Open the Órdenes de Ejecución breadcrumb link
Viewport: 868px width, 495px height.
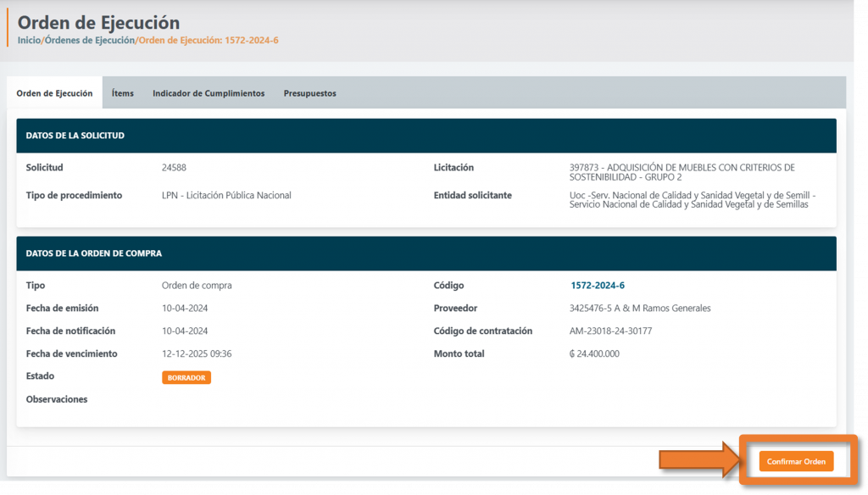click(x=89, y=40)
